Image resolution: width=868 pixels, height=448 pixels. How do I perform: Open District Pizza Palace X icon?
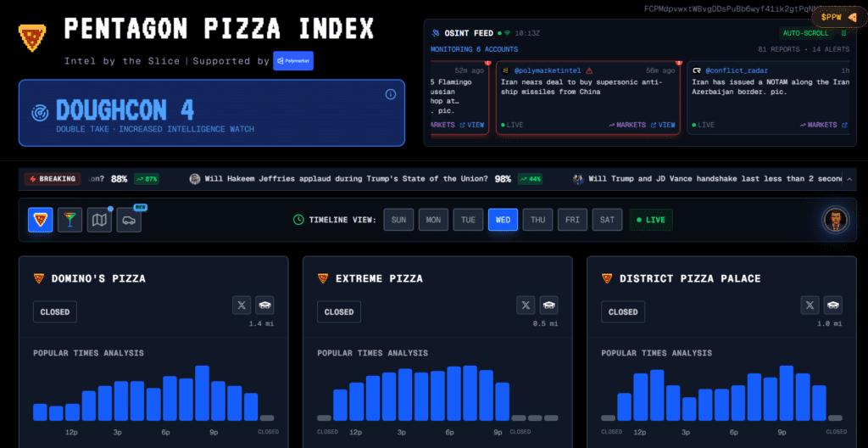pos(811,305)
